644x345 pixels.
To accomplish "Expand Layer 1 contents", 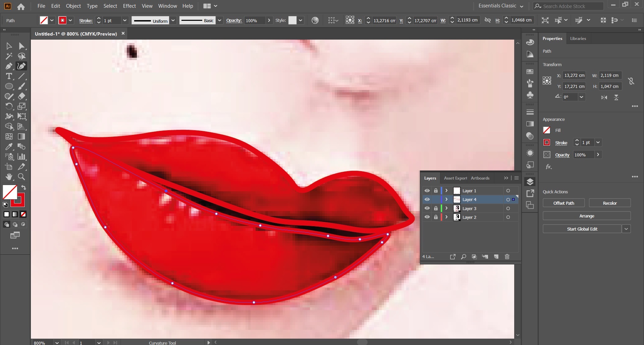I will point(446,191).
